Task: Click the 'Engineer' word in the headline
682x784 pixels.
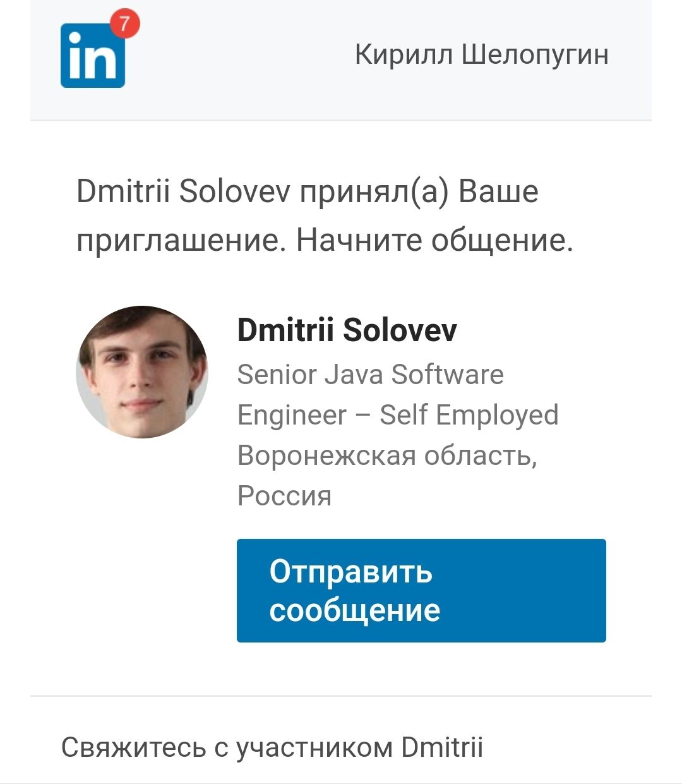Action: pyautogui.click(x=292, y=416)
